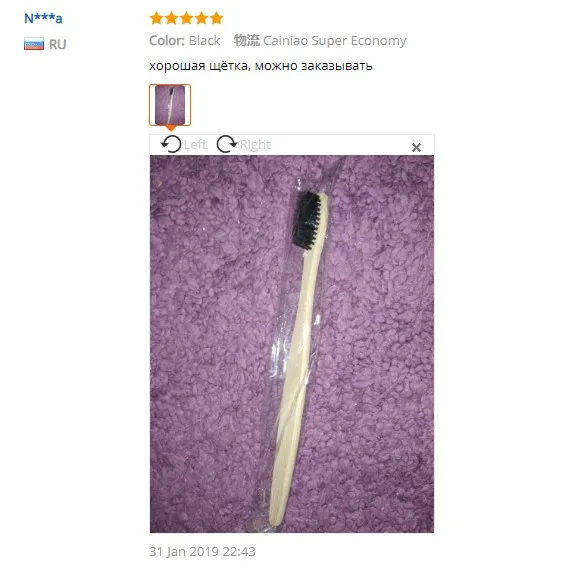Click the fifth rating star
The width and height of the screenshot is (562, 570).
[x=216, y=18]
